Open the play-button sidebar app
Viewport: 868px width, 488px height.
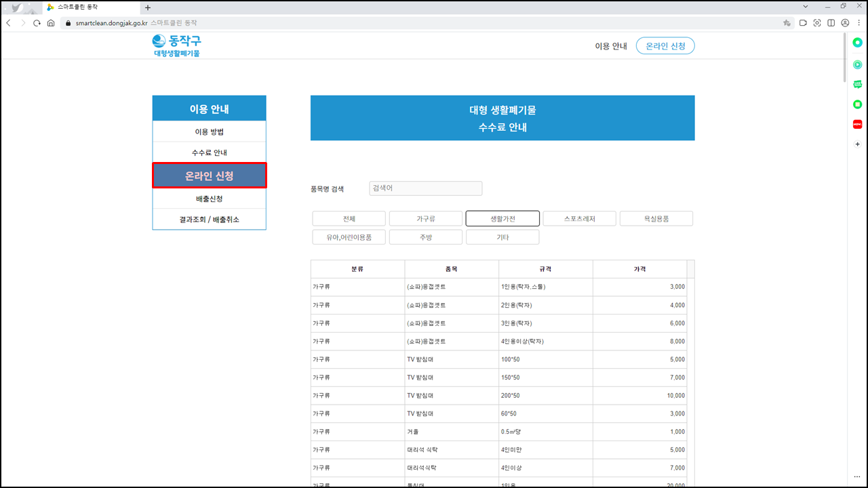point(858,64)
